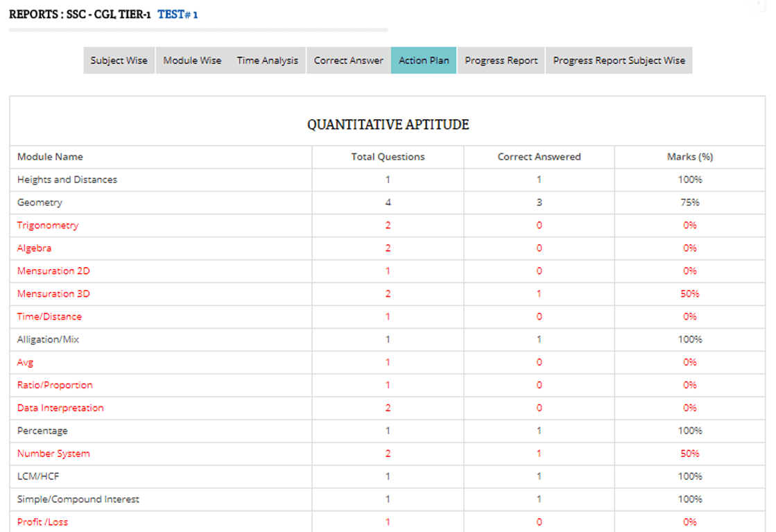View the Progress Report tab
The image size is (776, 532).
point(501,60)
